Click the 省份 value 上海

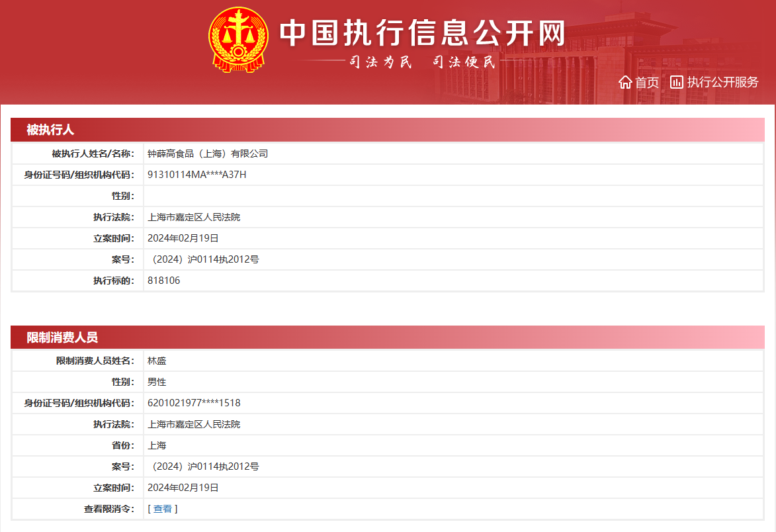[x=157, y=445]
